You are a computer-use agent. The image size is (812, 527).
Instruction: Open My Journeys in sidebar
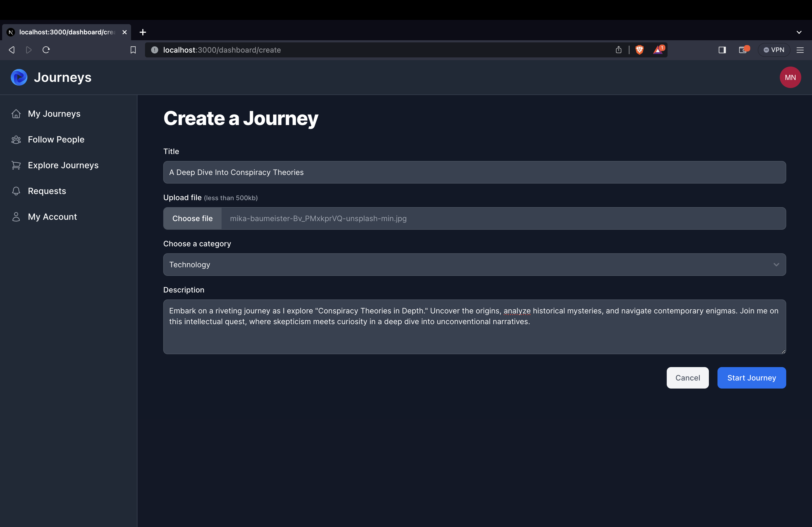54,114
